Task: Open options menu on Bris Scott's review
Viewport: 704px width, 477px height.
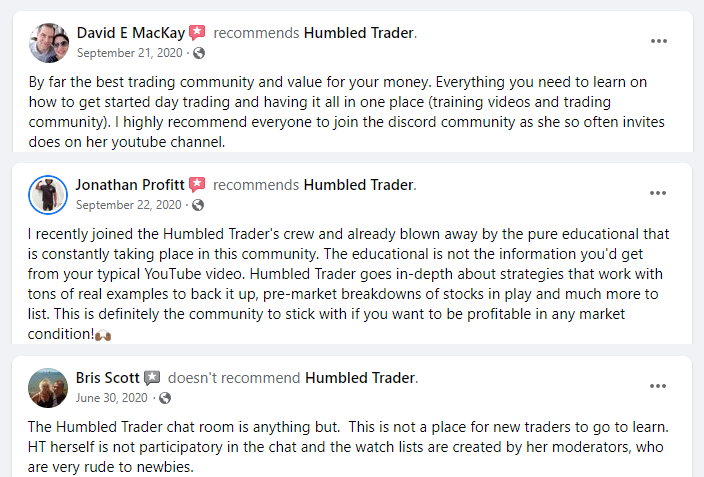Action: pos(658,386)
